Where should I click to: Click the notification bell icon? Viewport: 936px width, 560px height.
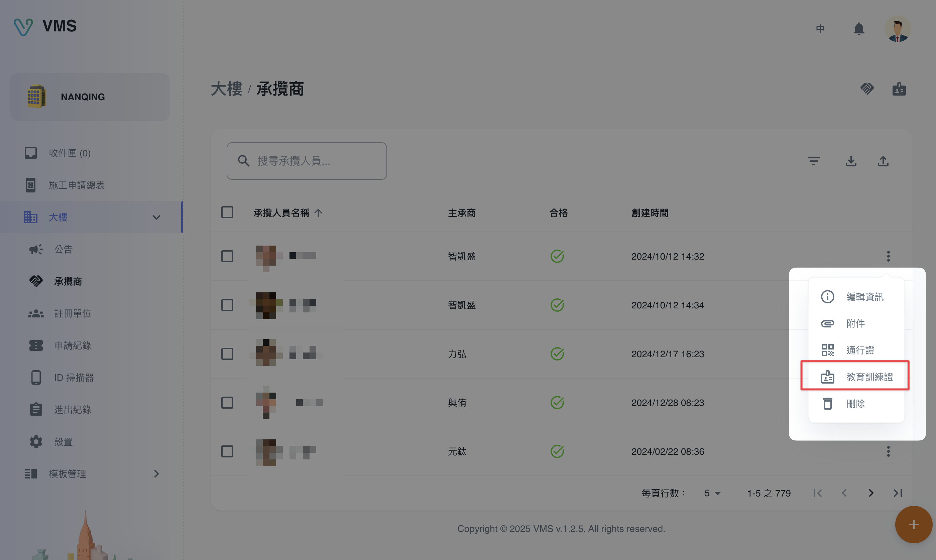click(x=859, y=29)
